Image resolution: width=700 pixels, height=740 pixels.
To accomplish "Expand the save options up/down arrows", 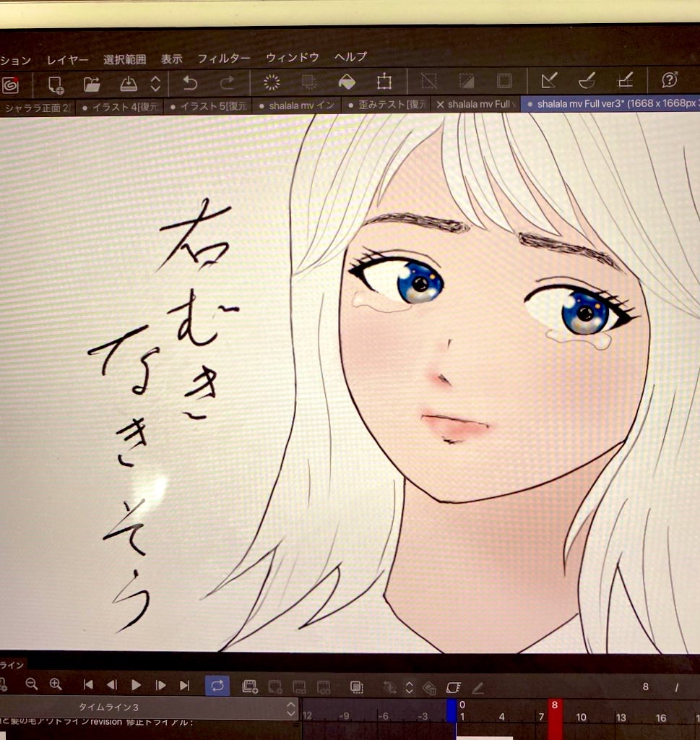I will [x=155, y=83].
